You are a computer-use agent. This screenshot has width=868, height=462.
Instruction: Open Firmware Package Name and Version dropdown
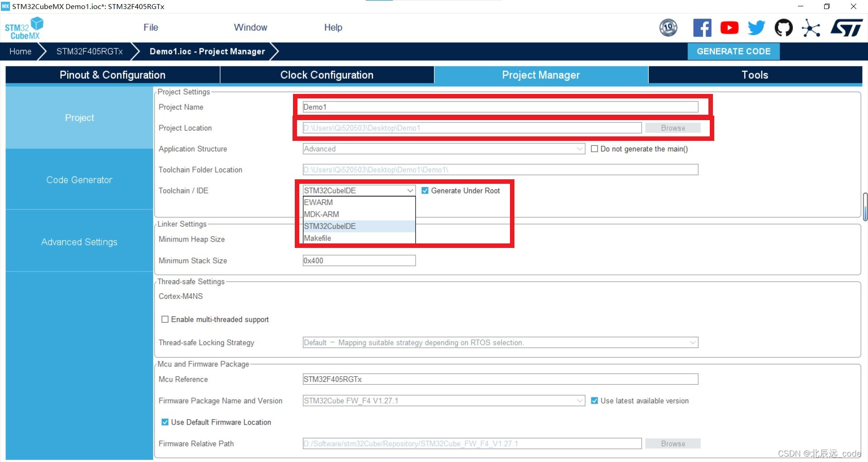(444, 401)
